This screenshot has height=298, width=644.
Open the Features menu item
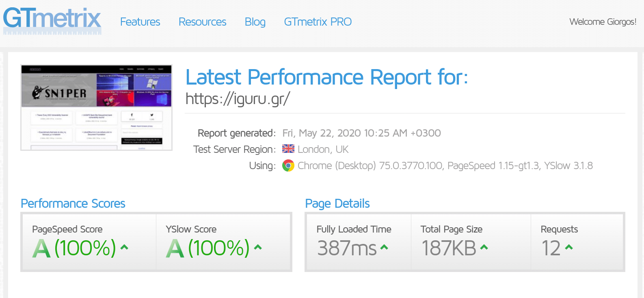140,22
